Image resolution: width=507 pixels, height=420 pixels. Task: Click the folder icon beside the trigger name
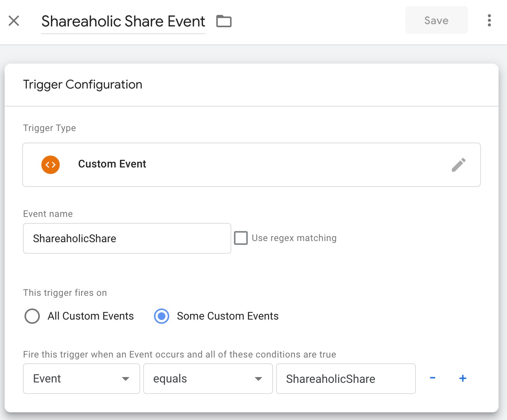tap(224, 21)
